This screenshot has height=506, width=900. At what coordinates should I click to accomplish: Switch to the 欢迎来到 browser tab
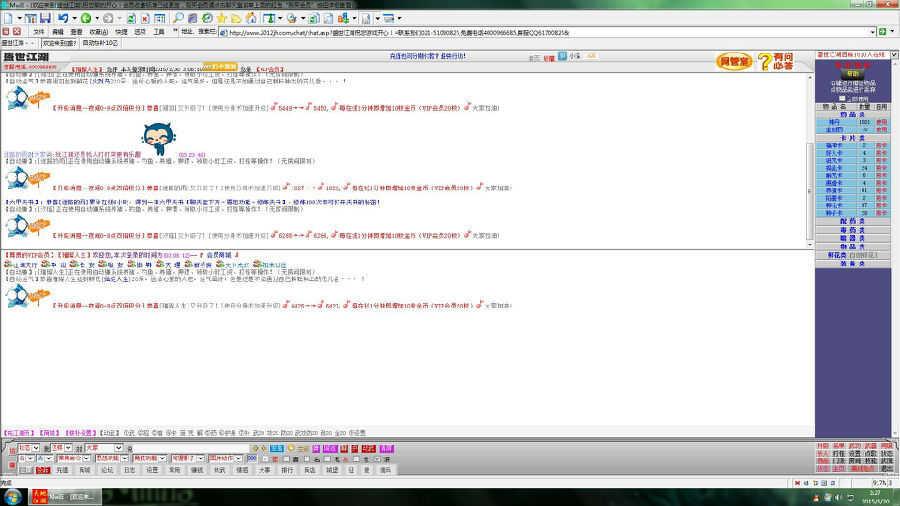point(59,43)
